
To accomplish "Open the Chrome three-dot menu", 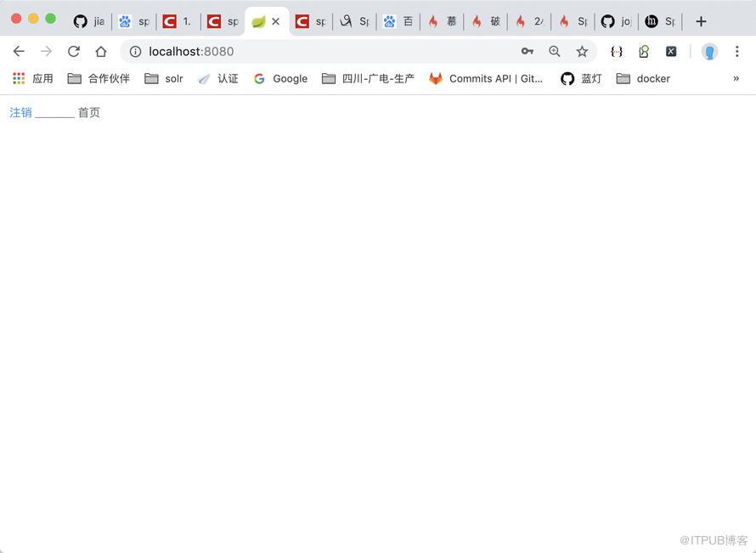I will [736, 52].
